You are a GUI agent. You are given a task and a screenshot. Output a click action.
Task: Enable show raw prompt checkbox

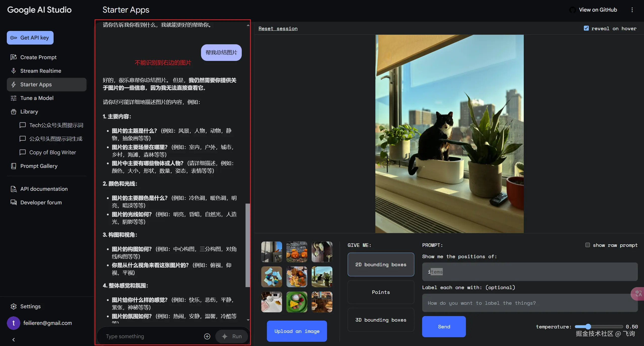[x=588, y=245]
